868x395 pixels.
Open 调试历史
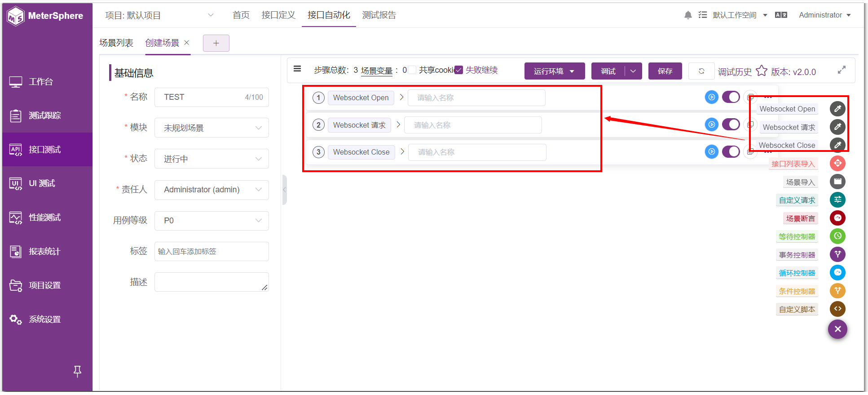(735, 72)
